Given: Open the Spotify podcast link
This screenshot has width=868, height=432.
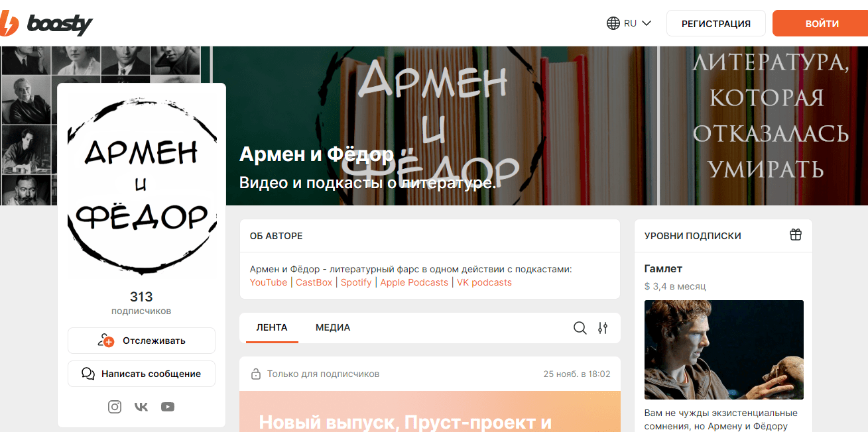Looking at the screenshot, I should click(x=356, y=282).
